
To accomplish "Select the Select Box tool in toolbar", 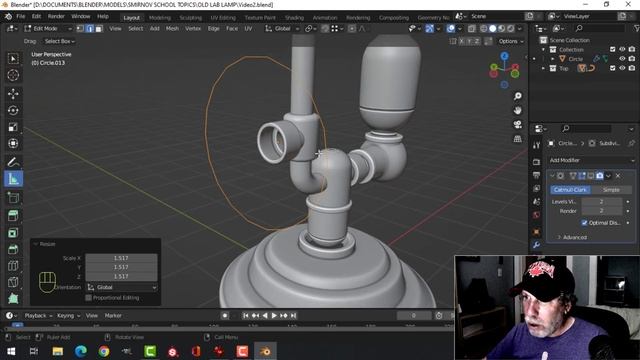I will (x=13, y=59).
